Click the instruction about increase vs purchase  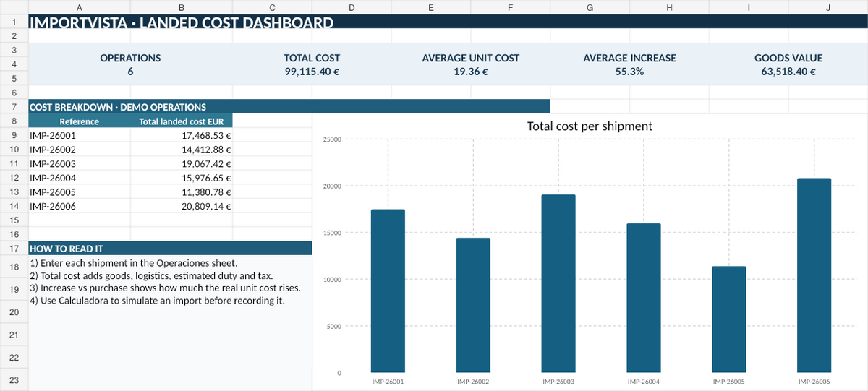click(165, 288)
